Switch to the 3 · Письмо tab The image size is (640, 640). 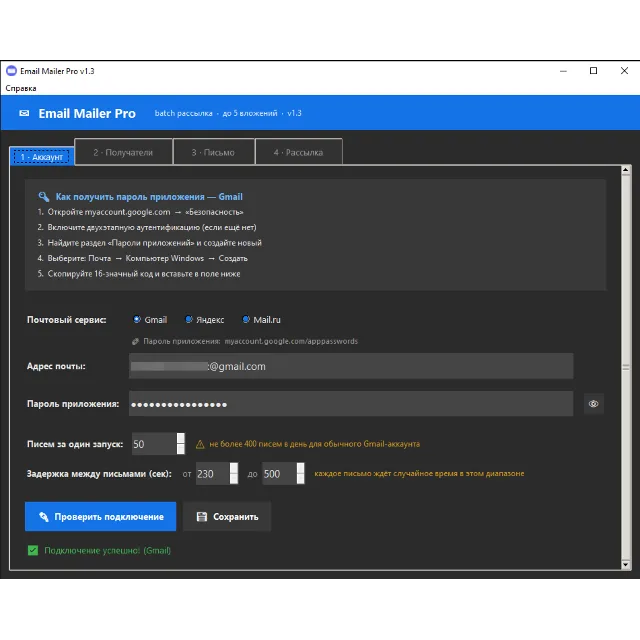(213, 152)
